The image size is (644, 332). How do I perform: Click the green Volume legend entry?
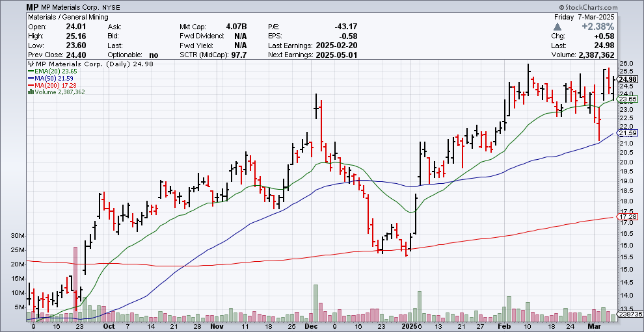coord(56,92)
